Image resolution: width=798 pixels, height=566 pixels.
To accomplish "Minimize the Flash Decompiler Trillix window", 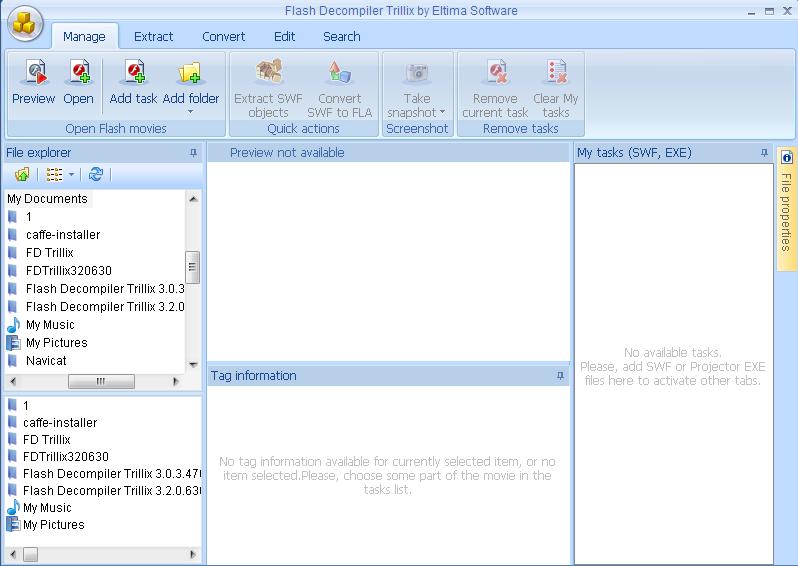I will (751, 11).
